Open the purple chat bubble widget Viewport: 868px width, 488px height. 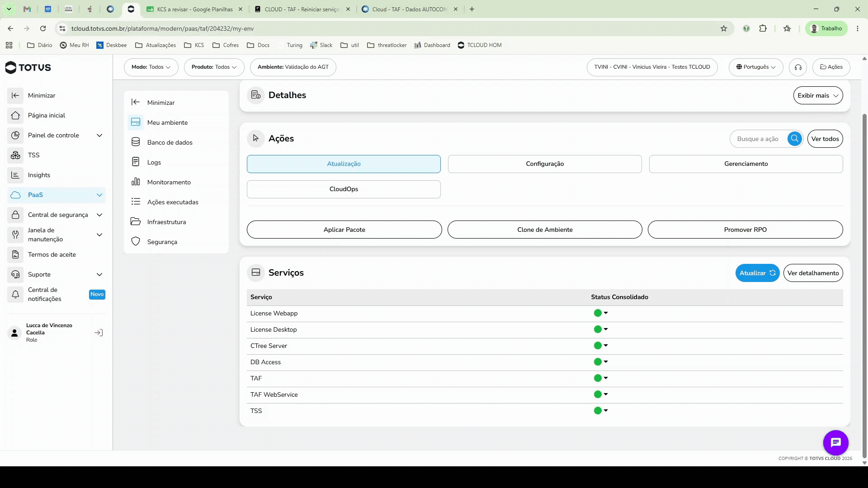(835, 442)
